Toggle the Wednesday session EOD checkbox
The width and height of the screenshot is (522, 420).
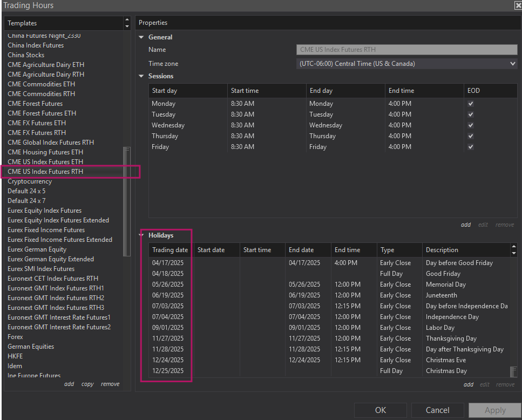(x=471, y=125)
